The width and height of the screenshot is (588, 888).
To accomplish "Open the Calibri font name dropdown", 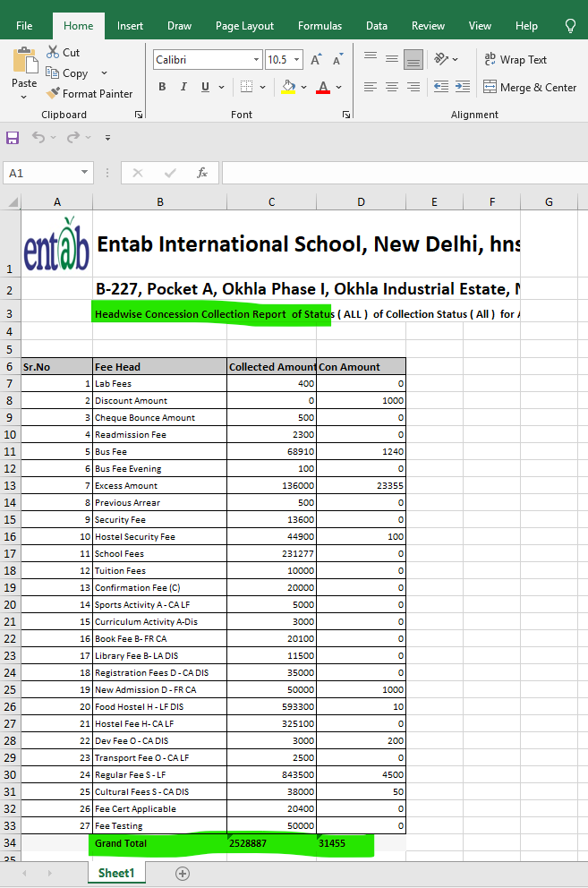I will coord(256,59).
